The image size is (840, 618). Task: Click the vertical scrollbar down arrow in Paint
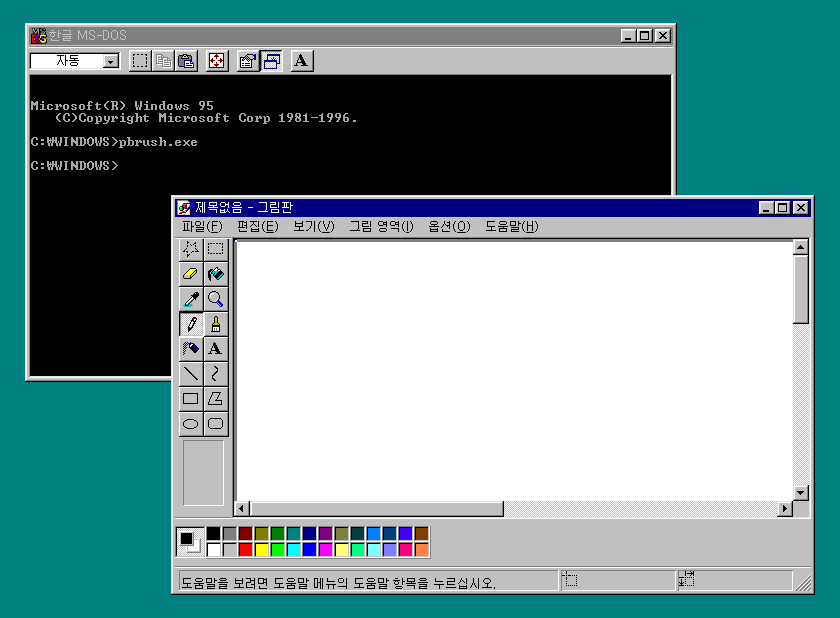[x=800, y=493]
